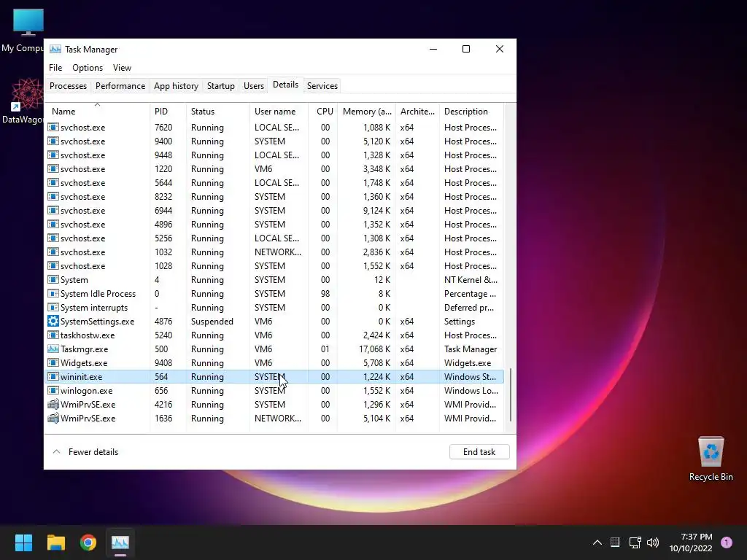Open the volume control in system tray

[x=653, y=542]
